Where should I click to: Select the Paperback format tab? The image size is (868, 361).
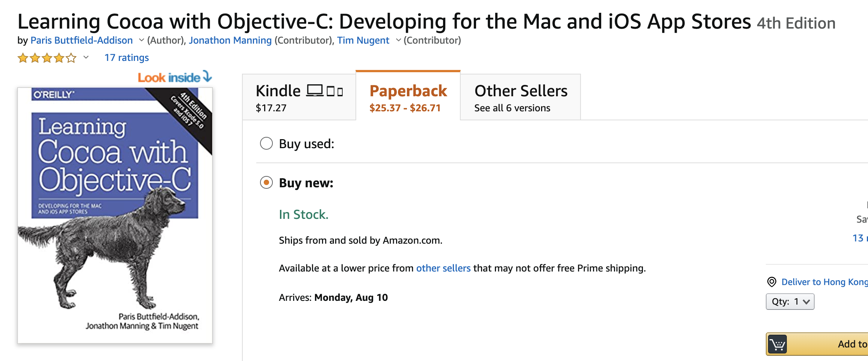[408, 97]
